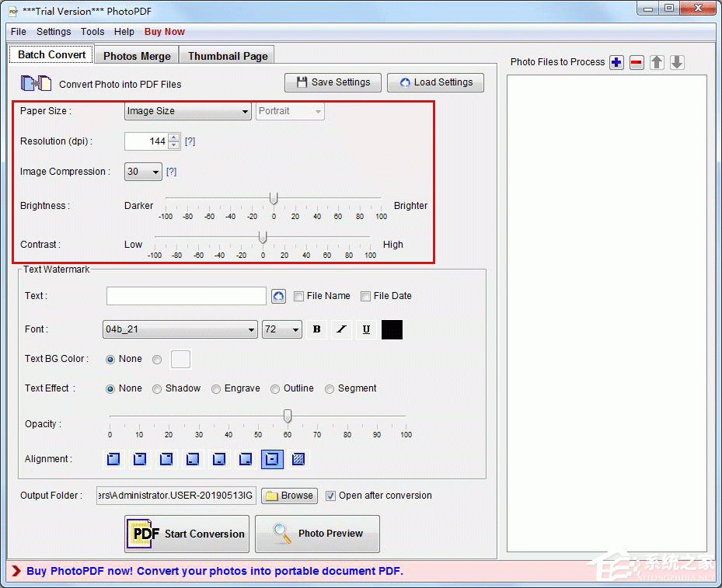
Task: Set alignment to bottom-center
Action: (219, 459)
